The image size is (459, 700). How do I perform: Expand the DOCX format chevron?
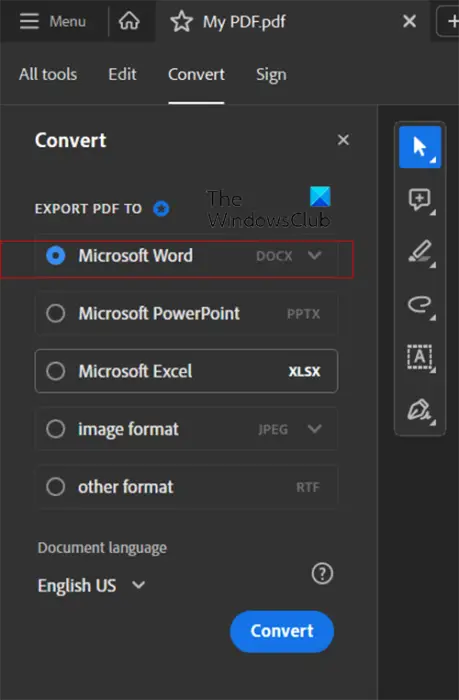[x=315, y=255]
